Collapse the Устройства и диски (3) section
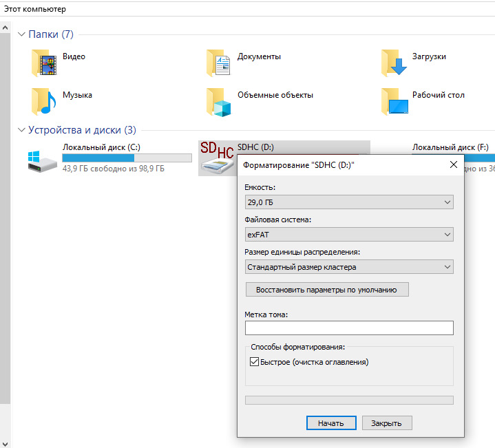 pos(21,129)
